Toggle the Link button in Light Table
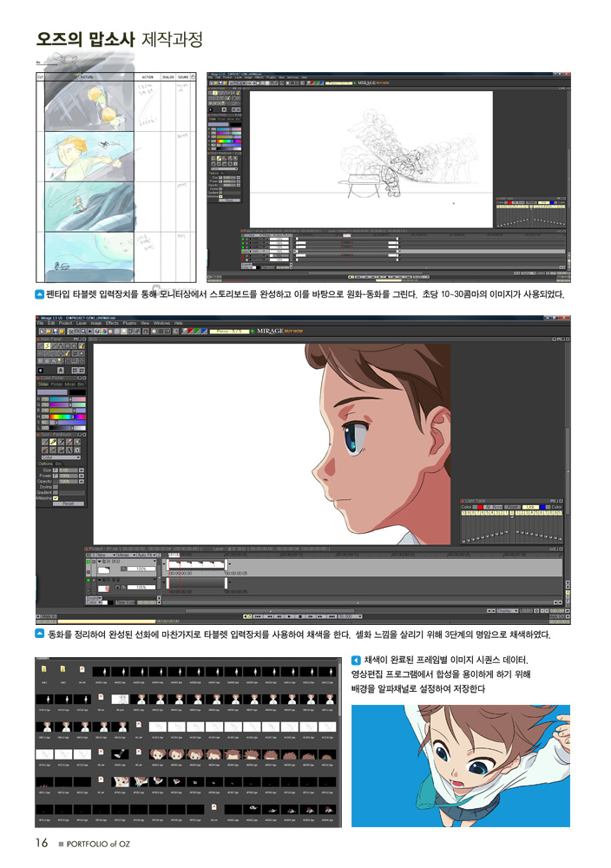Viewport: 611px width, 868px height. pyautogui.click(x=531, y=507)
